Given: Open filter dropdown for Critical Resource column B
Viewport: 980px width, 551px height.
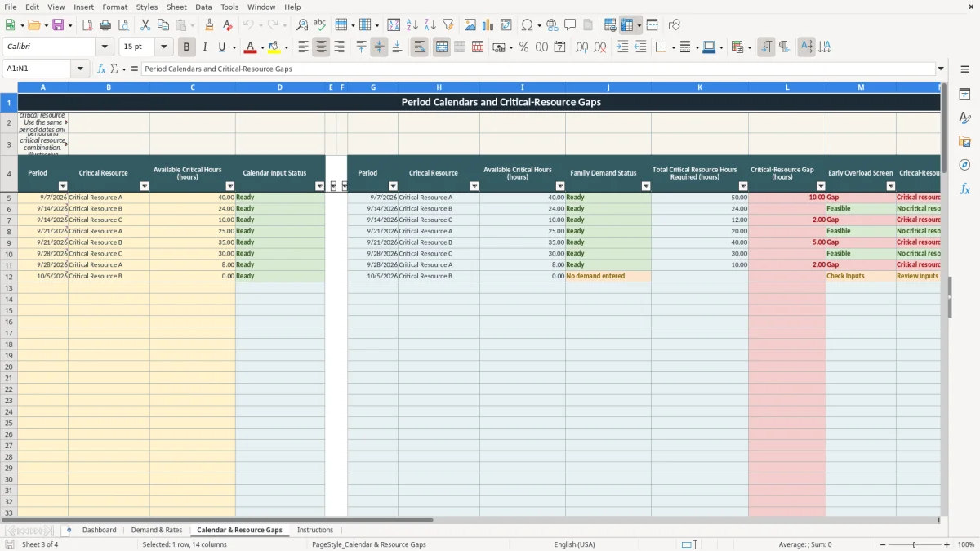Looking at the screenshot, I should click(145, 186).
